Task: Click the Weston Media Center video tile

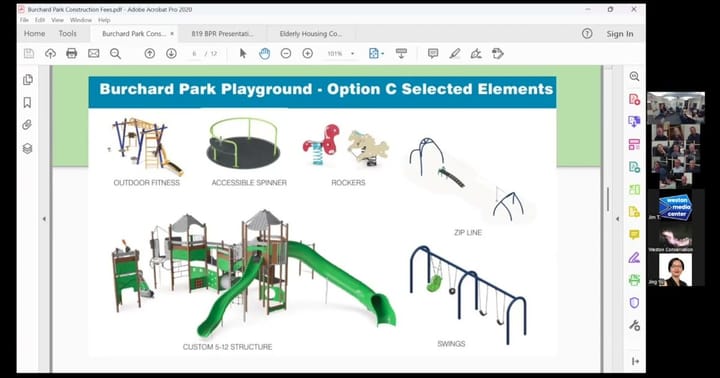Action: tap(676, 207)
